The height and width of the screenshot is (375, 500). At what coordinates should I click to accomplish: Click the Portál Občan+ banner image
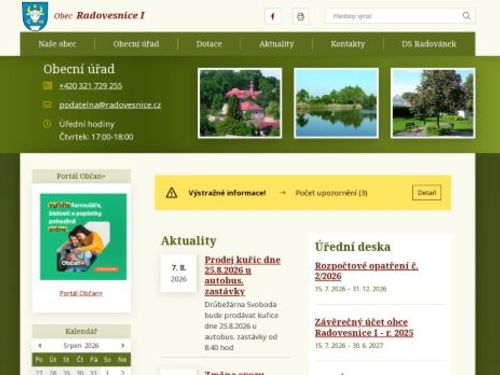tap(83, 237)
